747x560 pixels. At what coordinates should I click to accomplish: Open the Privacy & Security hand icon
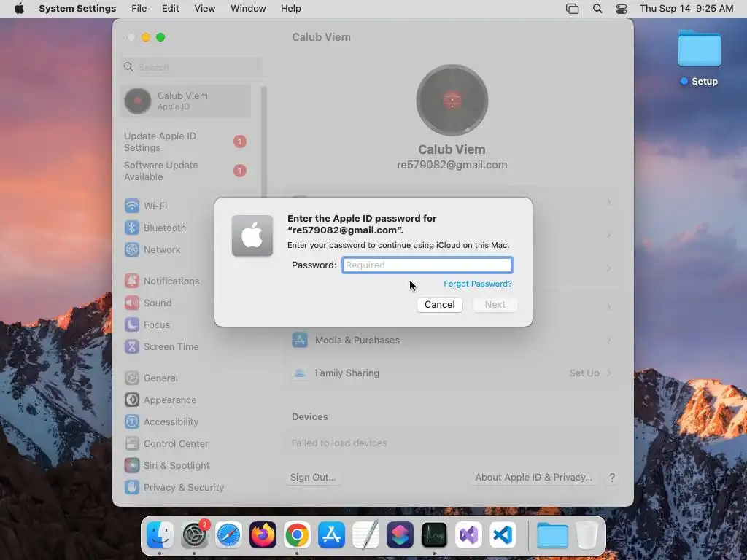(132, 488)
